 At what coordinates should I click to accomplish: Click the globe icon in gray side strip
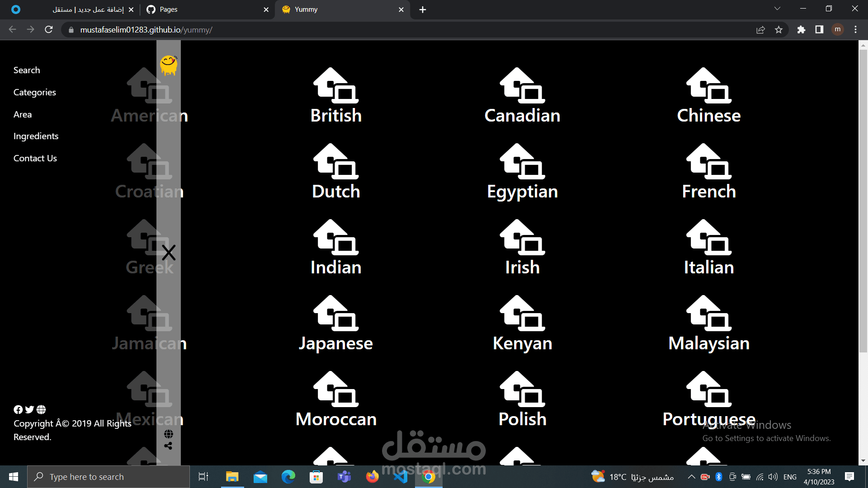click(x=169, y=434)
